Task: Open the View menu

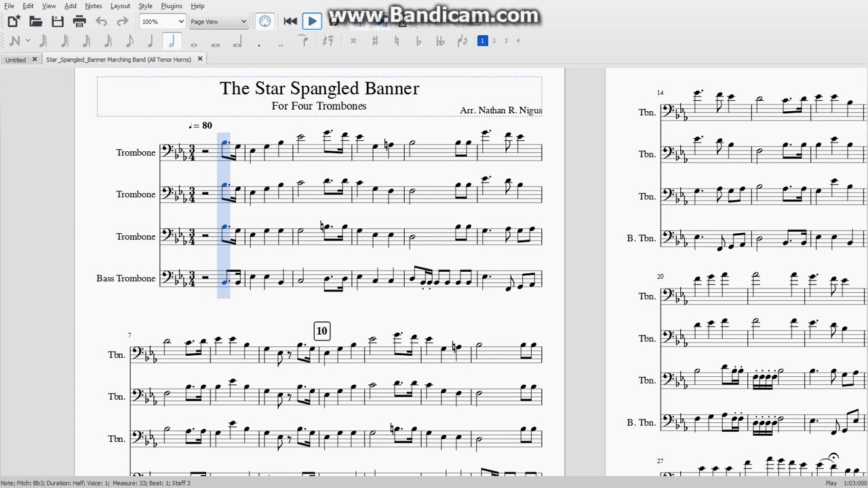Action: (49, 6)
